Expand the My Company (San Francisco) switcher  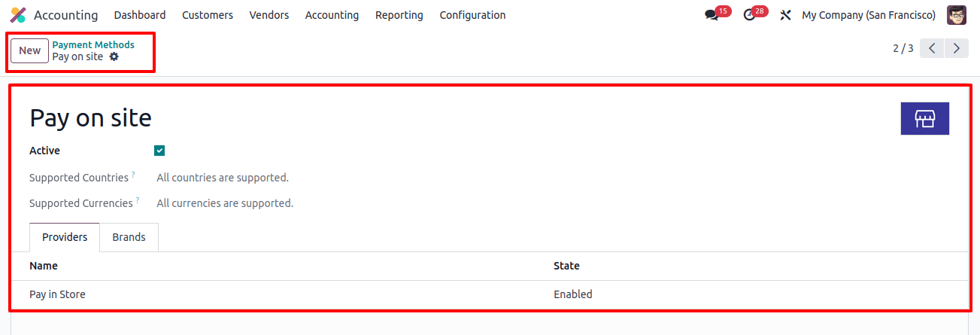(x=869, y=15)
